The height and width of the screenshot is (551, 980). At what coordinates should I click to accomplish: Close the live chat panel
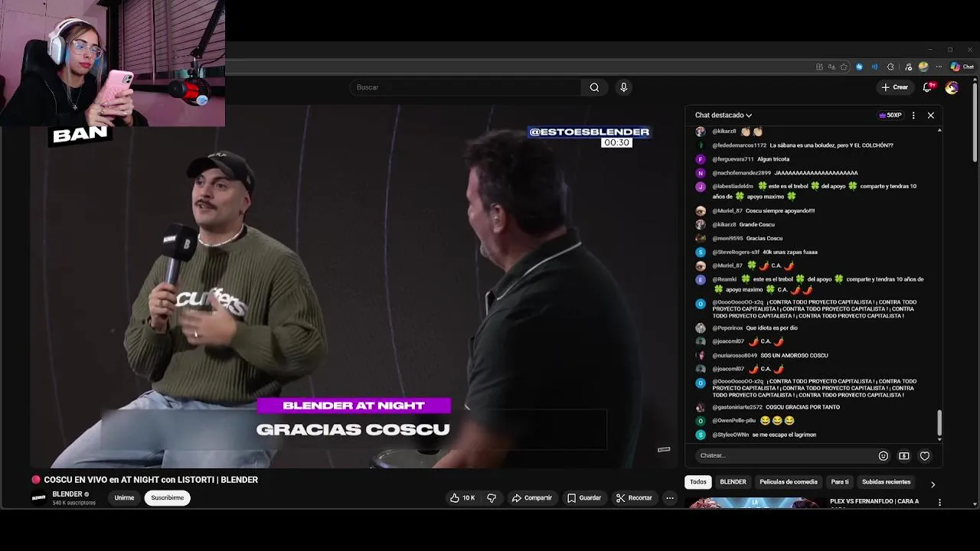coord(930,116)
